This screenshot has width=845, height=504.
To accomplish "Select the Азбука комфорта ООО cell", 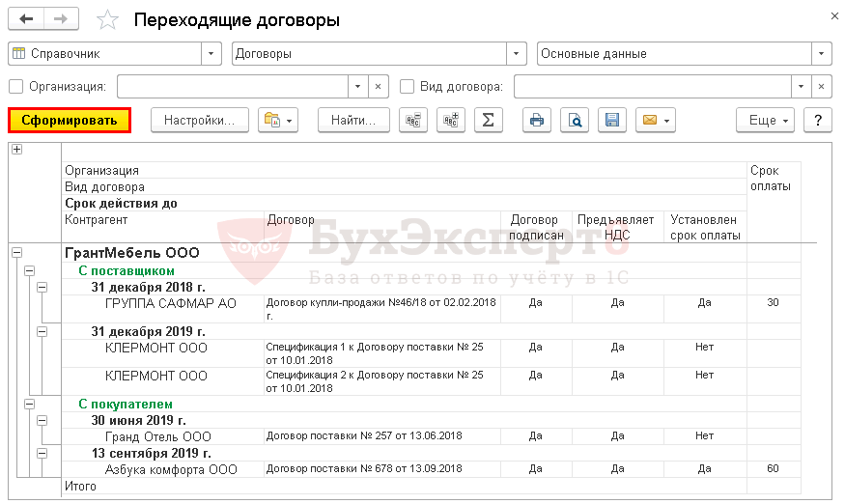I will point(163,469).
